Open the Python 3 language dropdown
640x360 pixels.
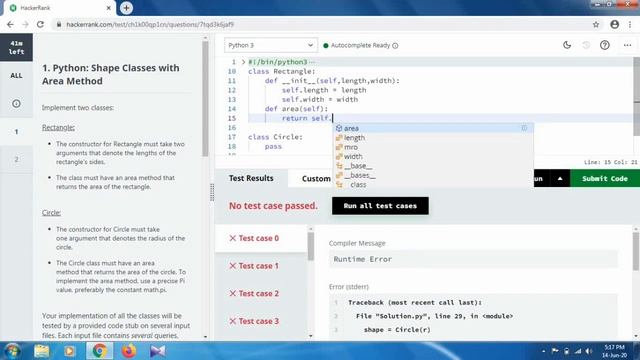coord(270,45)
